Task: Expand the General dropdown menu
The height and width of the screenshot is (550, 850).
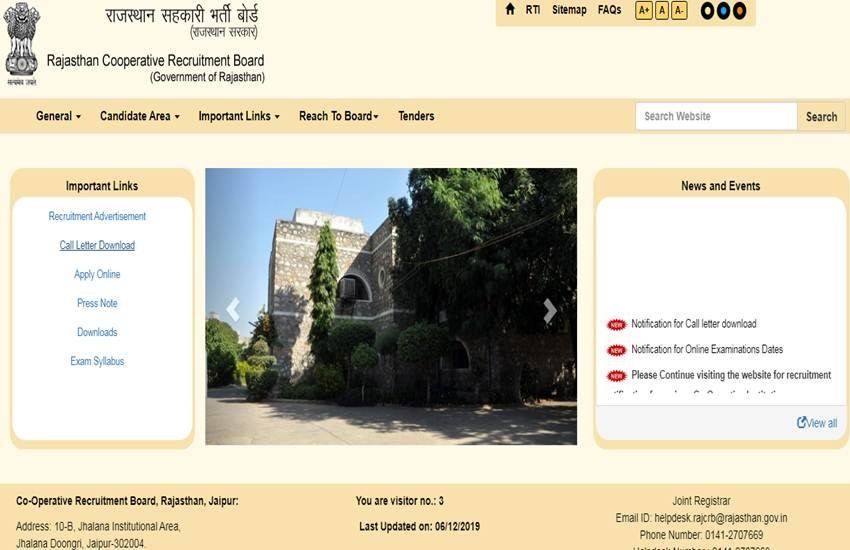Action: (x=58, y=116)
